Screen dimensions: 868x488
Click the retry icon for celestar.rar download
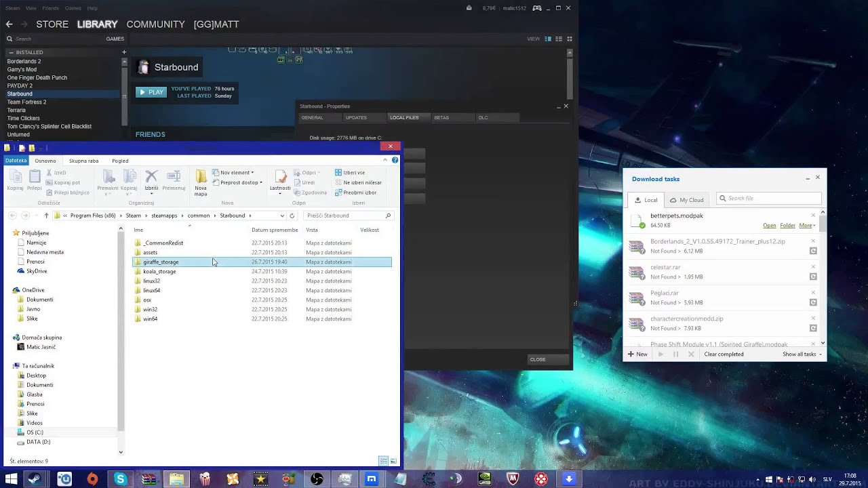813,277
